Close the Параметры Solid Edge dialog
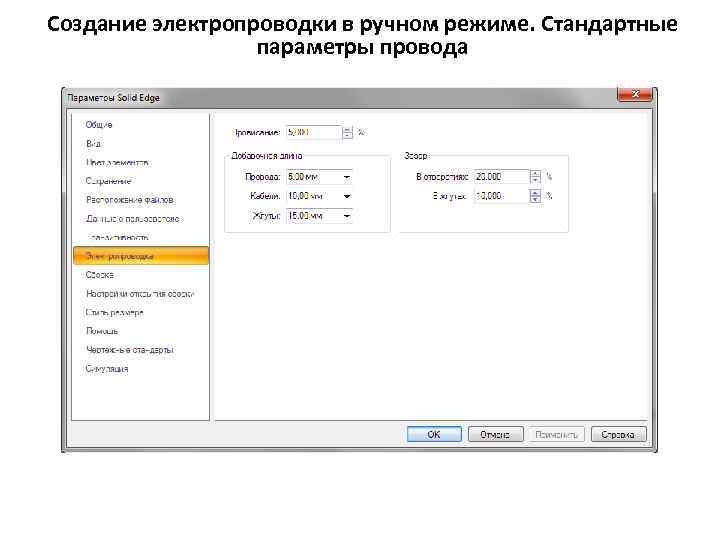 click(635, 94)
